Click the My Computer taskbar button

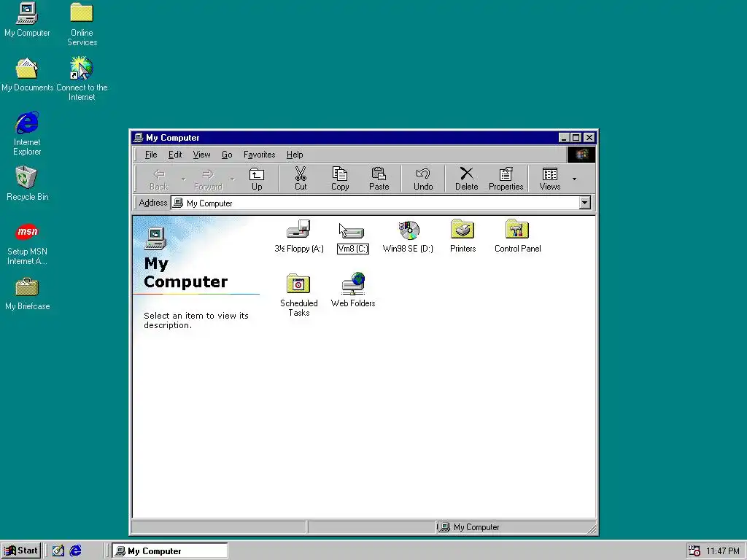[x=169, y=551]
